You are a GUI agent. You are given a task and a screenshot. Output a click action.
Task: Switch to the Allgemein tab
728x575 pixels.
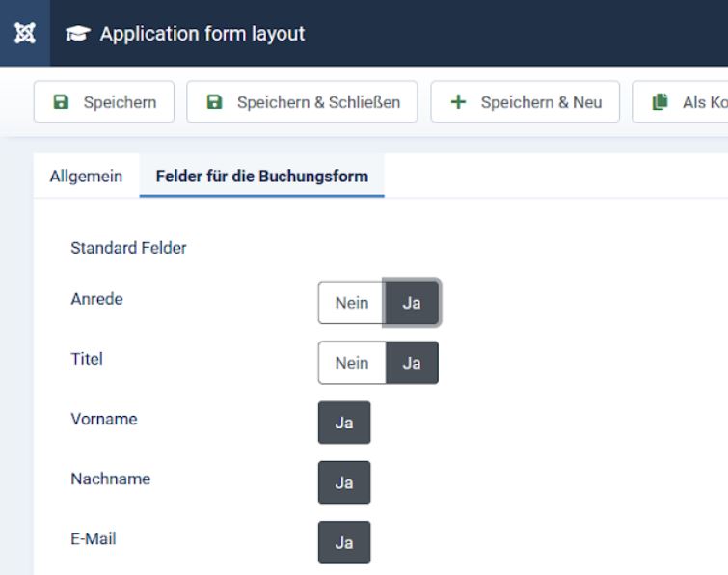pyautogui.click(x=86, y=176)
